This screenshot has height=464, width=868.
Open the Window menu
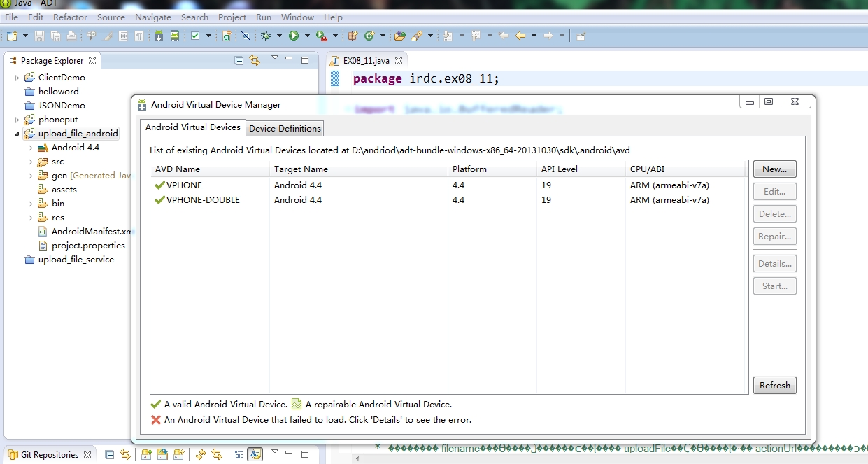click(297, 17)
